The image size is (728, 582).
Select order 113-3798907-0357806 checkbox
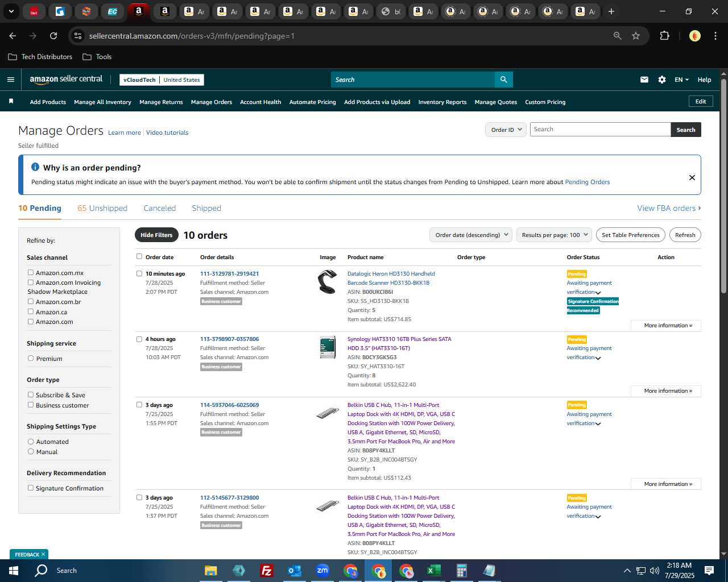pos(139,339)
